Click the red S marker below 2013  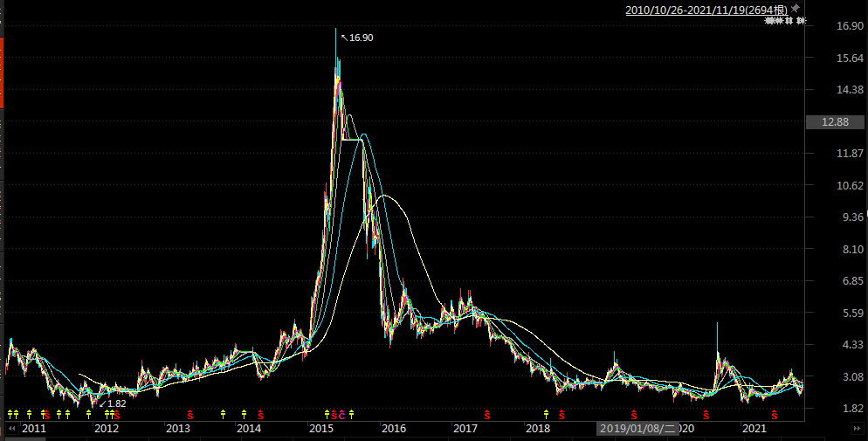[189, 414]
